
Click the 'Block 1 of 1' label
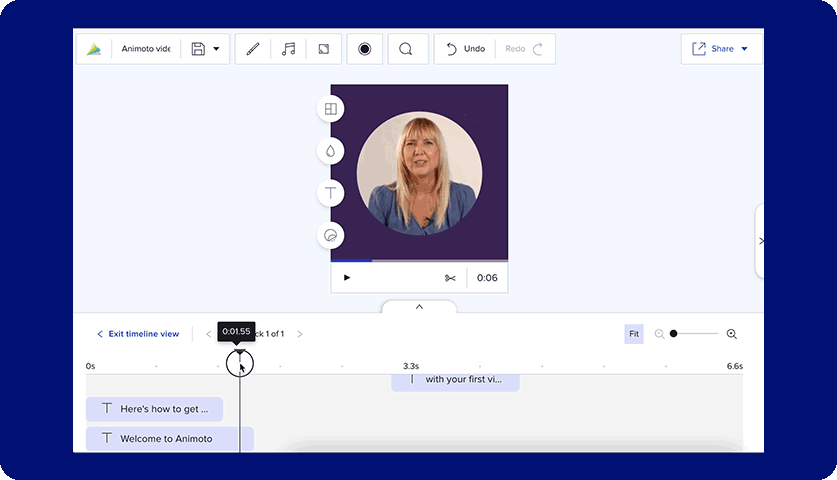270,334
